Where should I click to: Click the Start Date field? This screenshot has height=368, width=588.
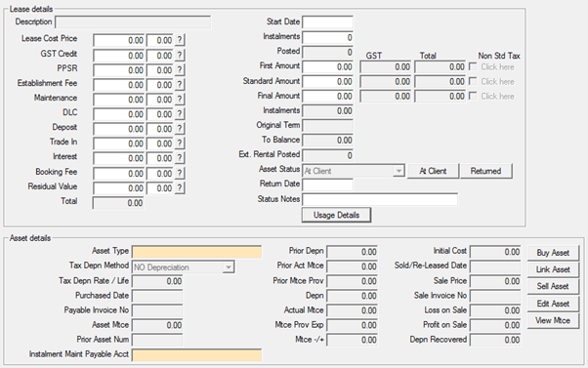327,22
